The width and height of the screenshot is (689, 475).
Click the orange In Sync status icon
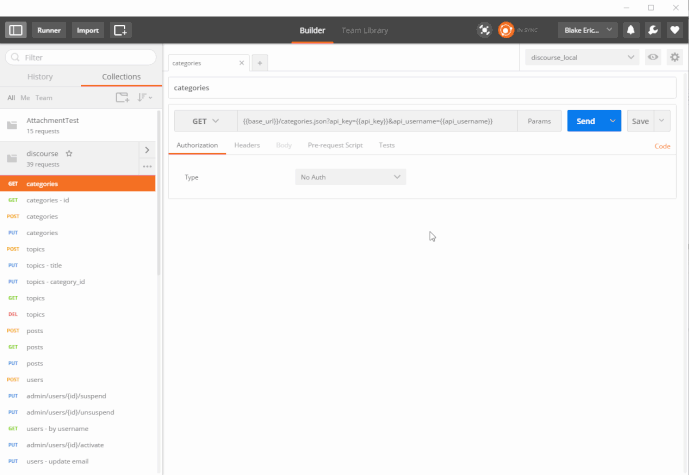(507, 30)
